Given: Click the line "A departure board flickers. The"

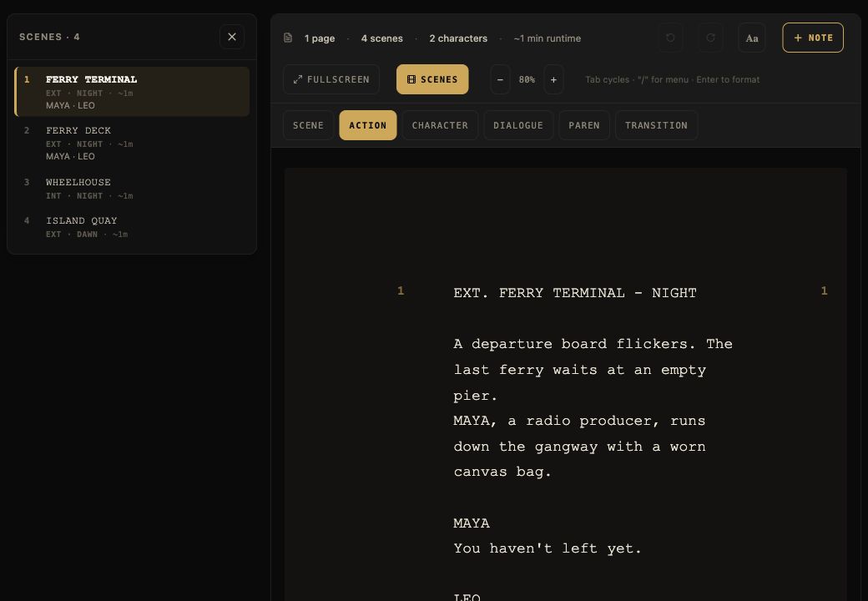Looking at the screenshot, I should click(593, 344).
